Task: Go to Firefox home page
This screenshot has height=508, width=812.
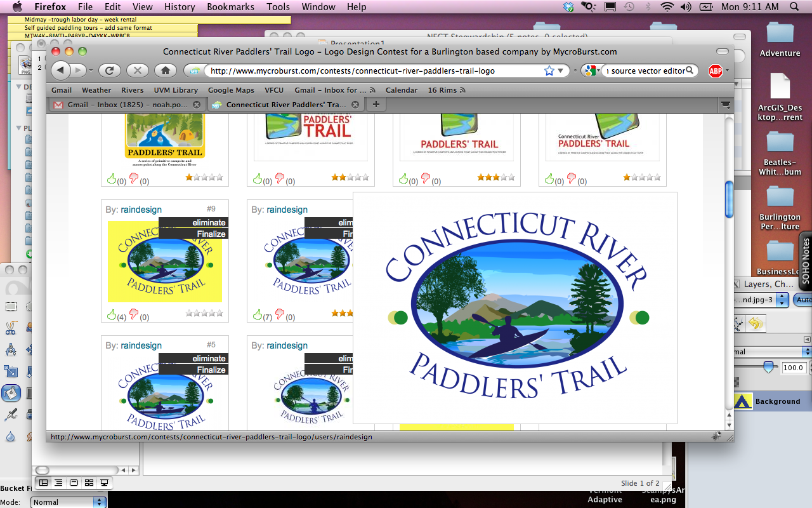Action: click(166, 70)
